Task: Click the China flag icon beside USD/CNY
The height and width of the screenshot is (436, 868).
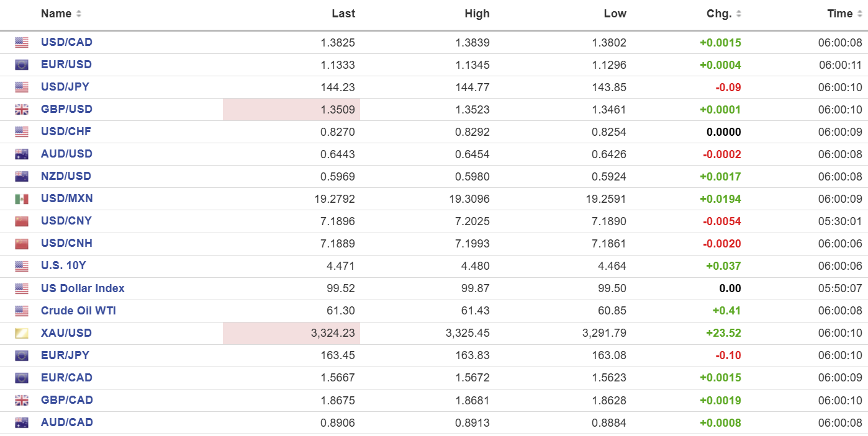Action: tap(22, 221)
